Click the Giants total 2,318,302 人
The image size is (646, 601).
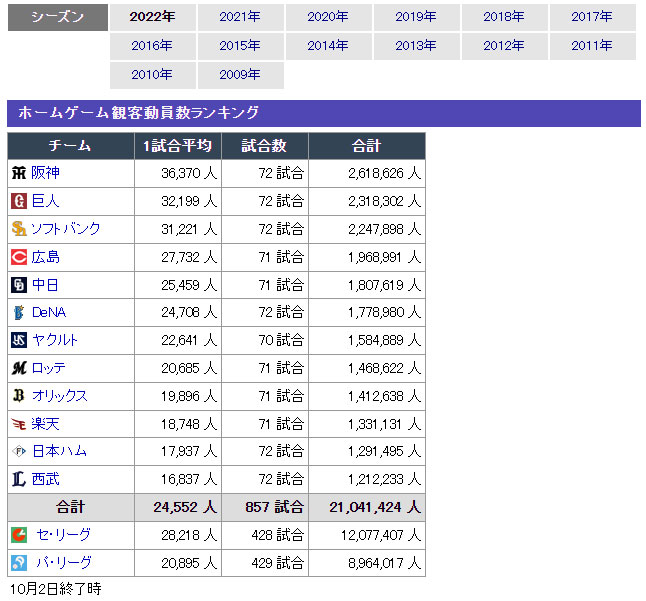[384, 201]
